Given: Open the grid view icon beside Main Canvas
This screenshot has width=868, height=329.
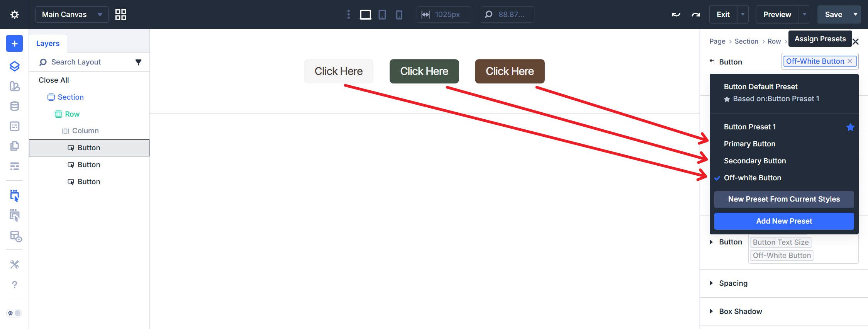Looking at the screenshot, I should click(x=120, y=15).
